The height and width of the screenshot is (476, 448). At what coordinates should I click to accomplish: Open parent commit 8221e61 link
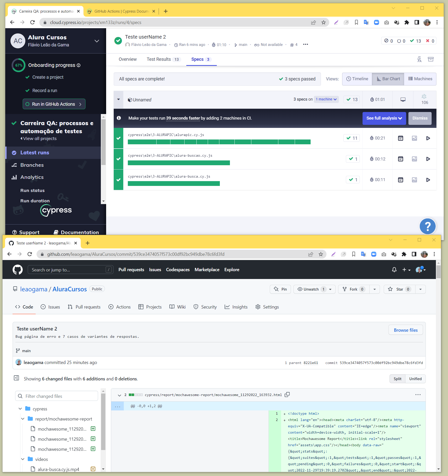click(x=311, y=363)
